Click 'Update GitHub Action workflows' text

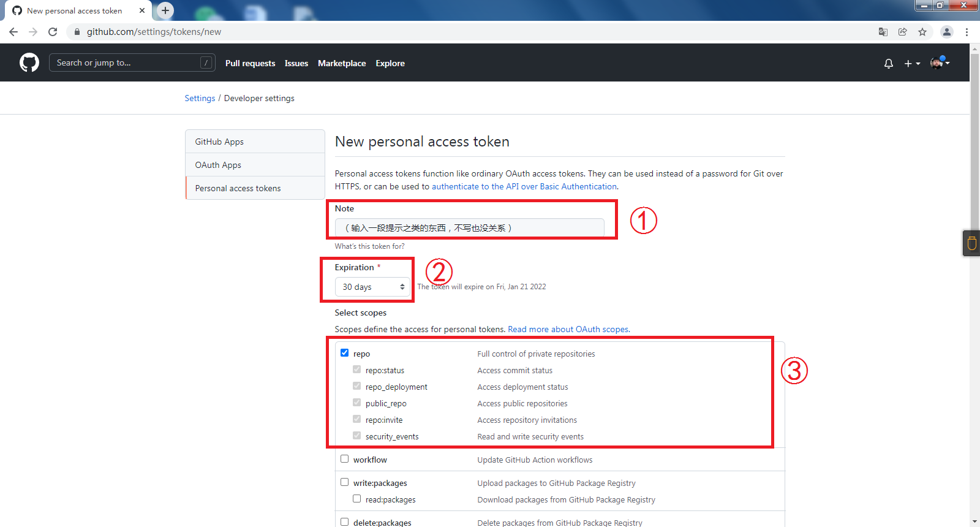click(535, 460)
